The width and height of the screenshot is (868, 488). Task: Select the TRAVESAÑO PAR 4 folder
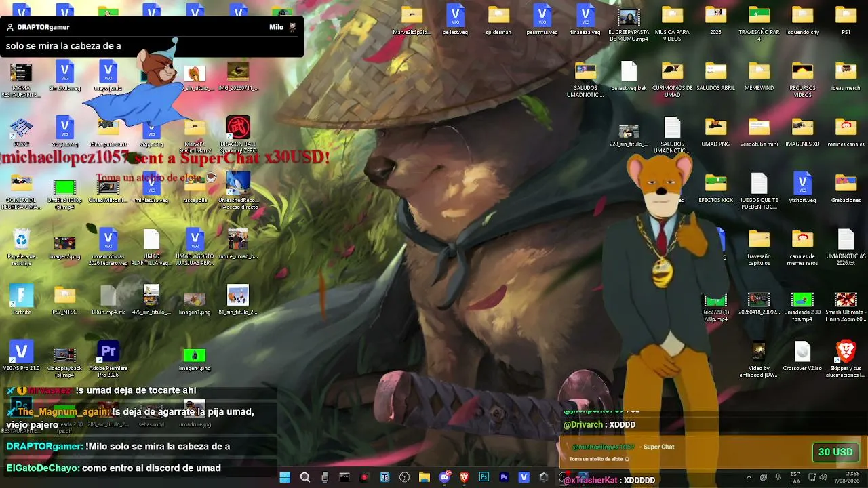coord(759,24)
